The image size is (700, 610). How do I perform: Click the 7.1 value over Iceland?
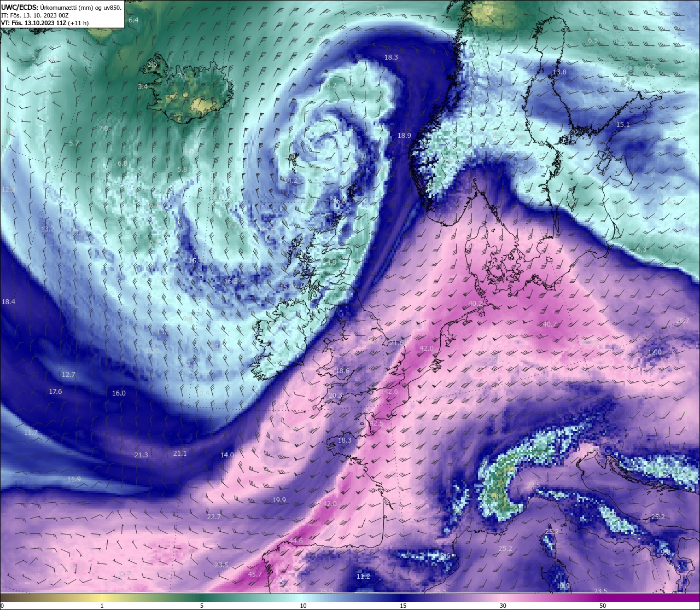click(x=183, y=76)
